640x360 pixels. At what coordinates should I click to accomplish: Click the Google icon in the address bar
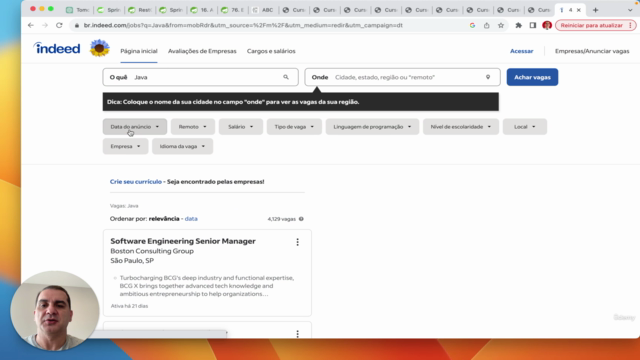pos(472,25)
